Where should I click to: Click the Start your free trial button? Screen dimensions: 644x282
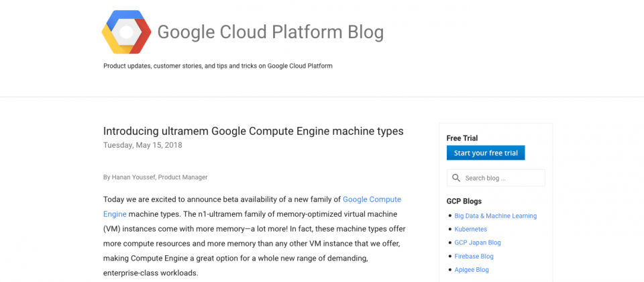tap(486, 153)
